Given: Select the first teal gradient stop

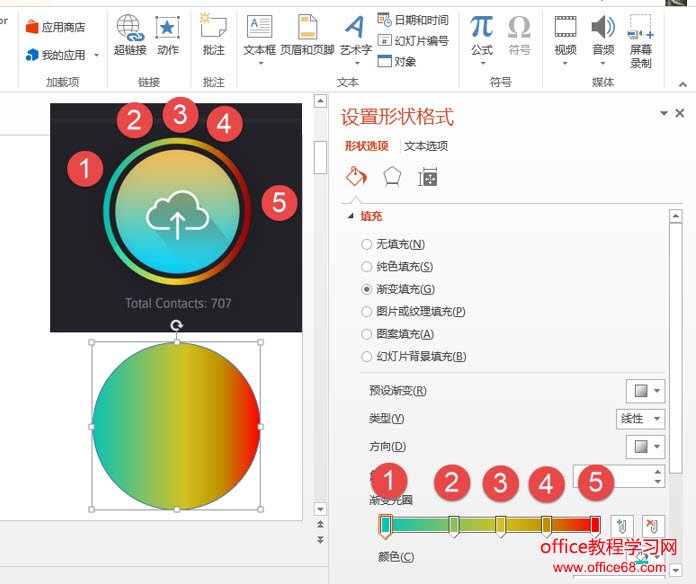Looking at the screenshot, I should coord(385,525).
